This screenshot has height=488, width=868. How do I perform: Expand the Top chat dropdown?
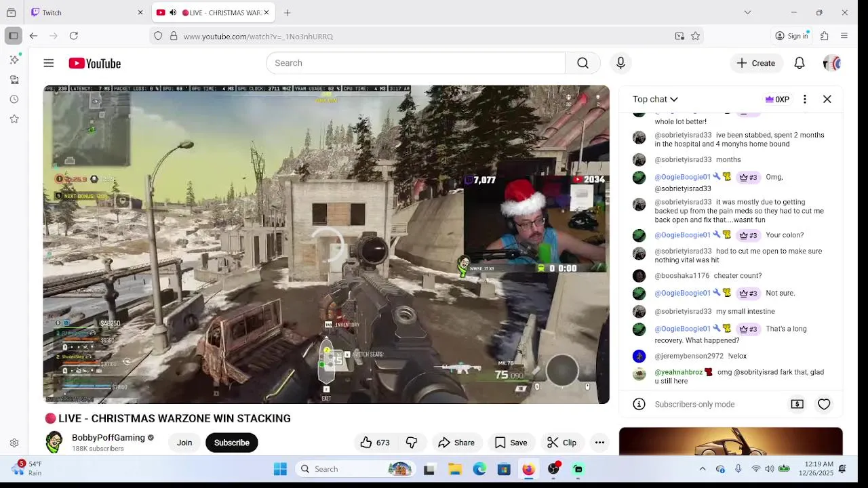coord(655,99)
